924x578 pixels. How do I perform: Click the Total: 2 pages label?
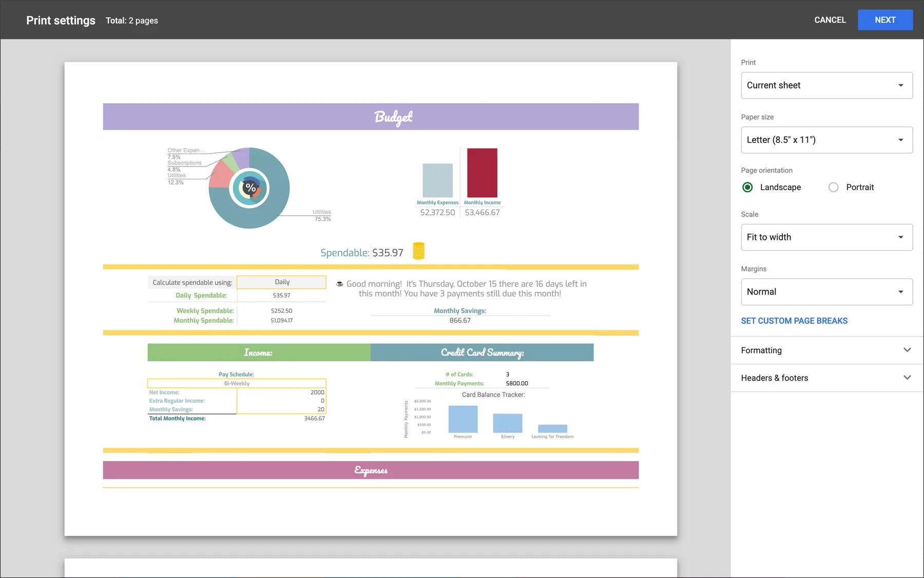click(x=132, y=21)
